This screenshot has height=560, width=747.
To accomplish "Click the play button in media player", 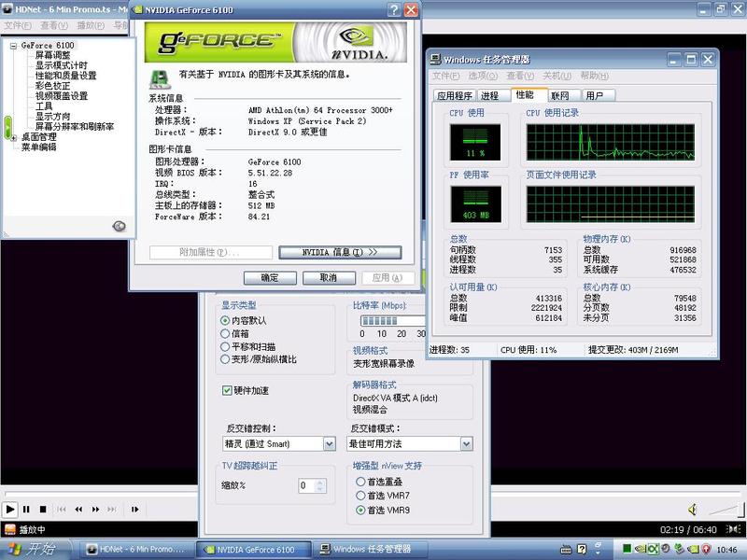I will [9, 510].
